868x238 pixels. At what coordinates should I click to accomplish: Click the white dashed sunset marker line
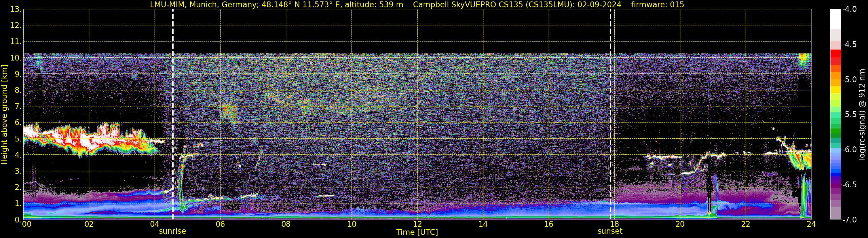pyautogui.click(x=610, y=114)
